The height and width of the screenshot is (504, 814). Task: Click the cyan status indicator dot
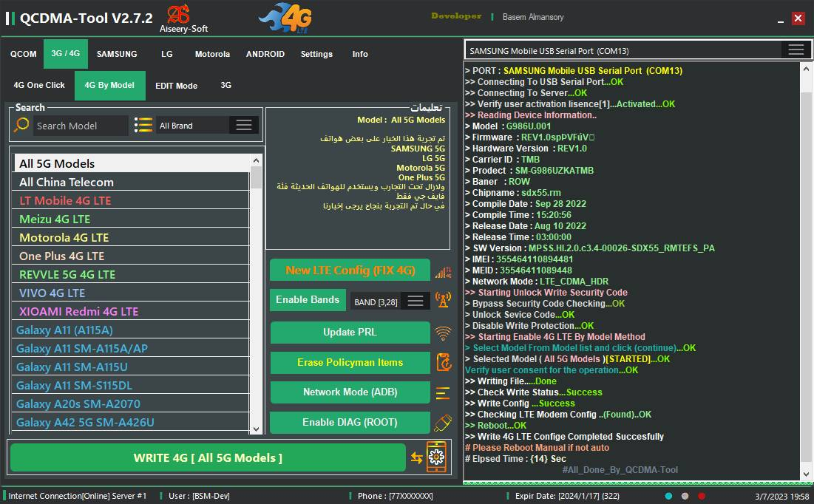click(x=668, y=496)
